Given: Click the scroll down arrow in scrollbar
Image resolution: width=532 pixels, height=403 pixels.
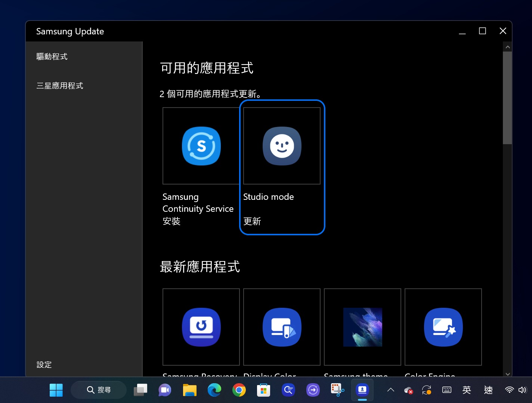Looking at the screenshot, I should pos(507,373).
